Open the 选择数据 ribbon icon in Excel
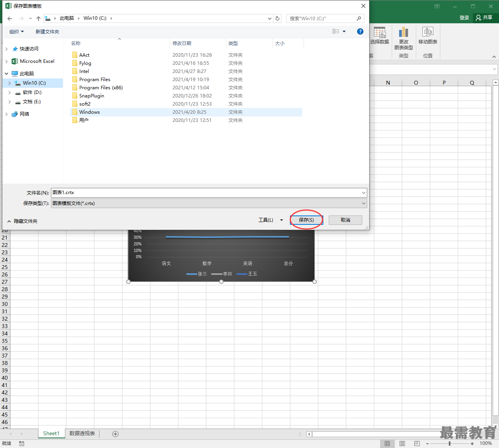Viewport: 499px width, 448px height. point(380,36)
